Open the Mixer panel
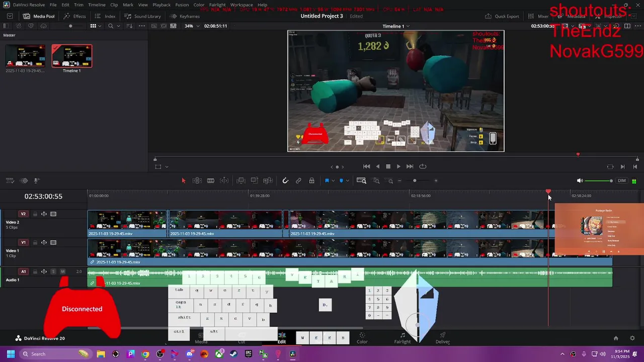The height and width of the screenshot is (362, 644). (x=539, y=16)
